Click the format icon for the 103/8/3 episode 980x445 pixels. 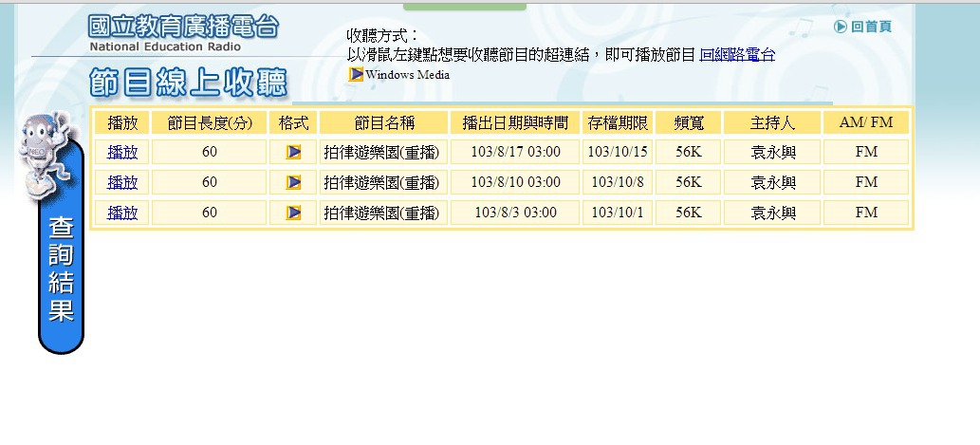(x=294, y=213)
